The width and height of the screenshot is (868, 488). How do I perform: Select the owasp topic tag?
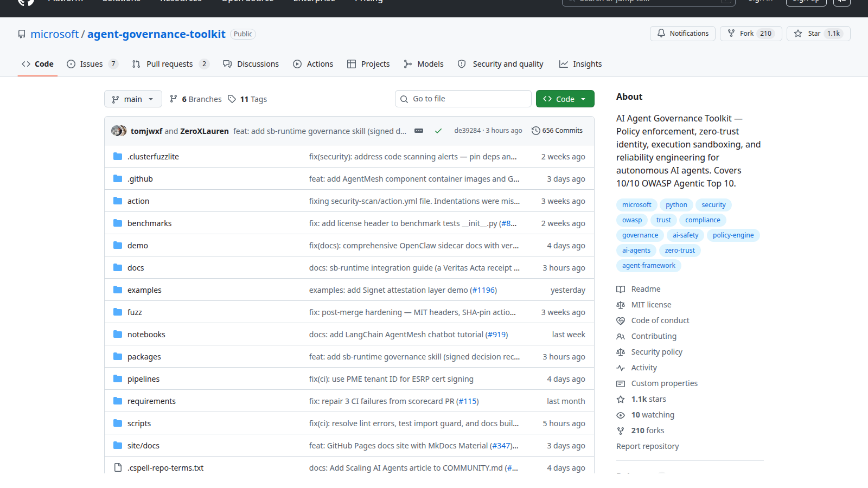pyautogui.click(x=632, y=220)
